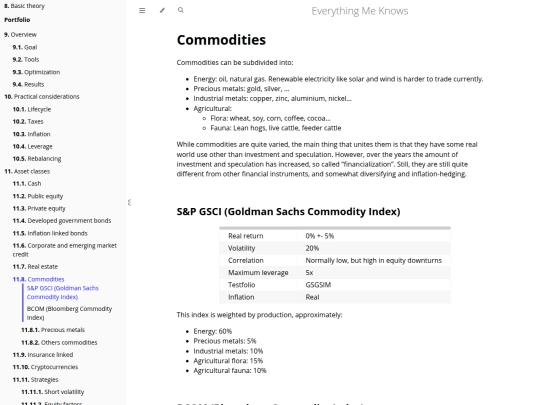
Task: Open section 9.3 Optimization
Action: pos(36,72)
